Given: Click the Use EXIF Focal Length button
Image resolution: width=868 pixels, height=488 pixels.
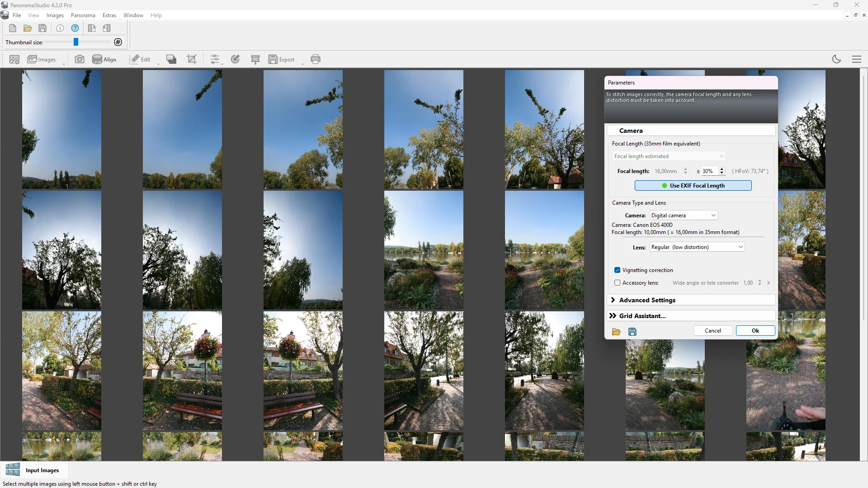Looking at the screenshot, I should coord(693,186).
